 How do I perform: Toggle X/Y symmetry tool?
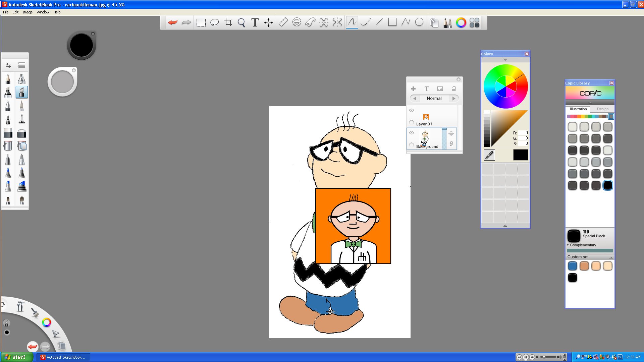[x=324, y=22]
